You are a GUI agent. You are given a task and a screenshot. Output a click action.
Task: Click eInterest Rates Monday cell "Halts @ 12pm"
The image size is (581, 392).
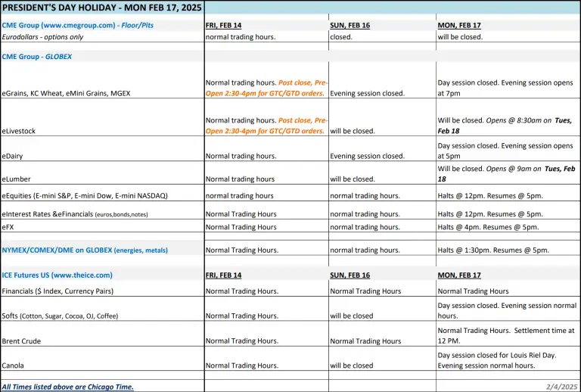490,214
